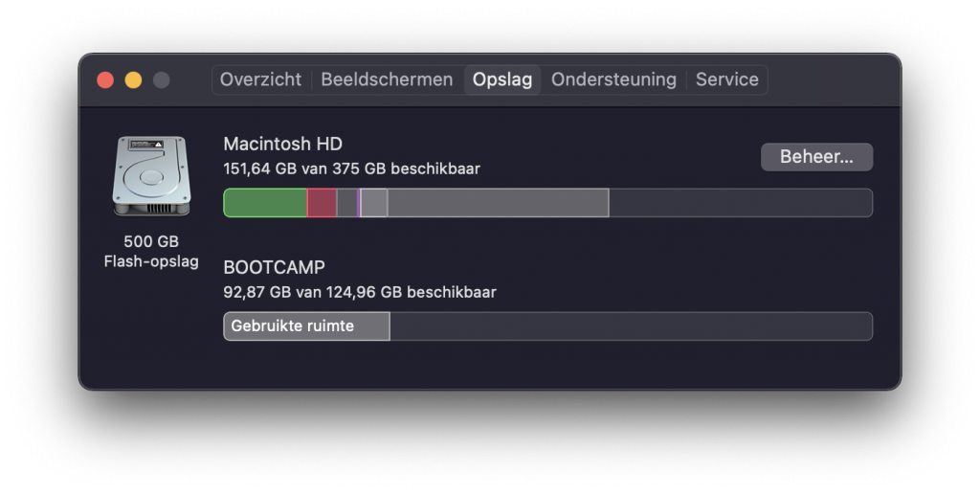Open the Beeldschermen tab

(387, 79)
